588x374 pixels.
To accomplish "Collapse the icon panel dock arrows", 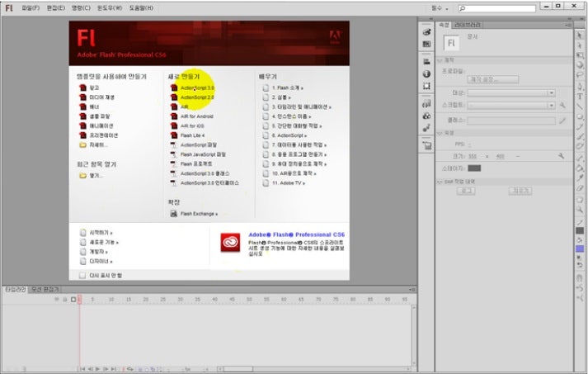I will point(430,18).
